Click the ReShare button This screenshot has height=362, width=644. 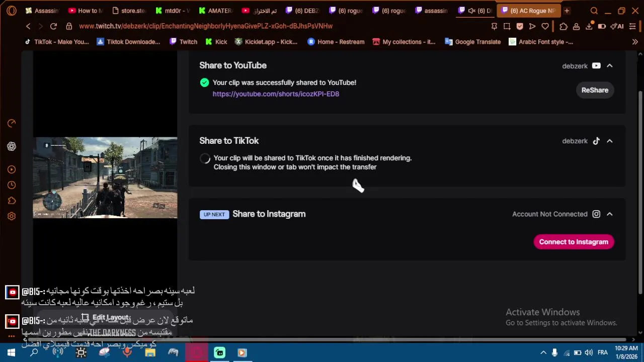(x=595, y=90)
